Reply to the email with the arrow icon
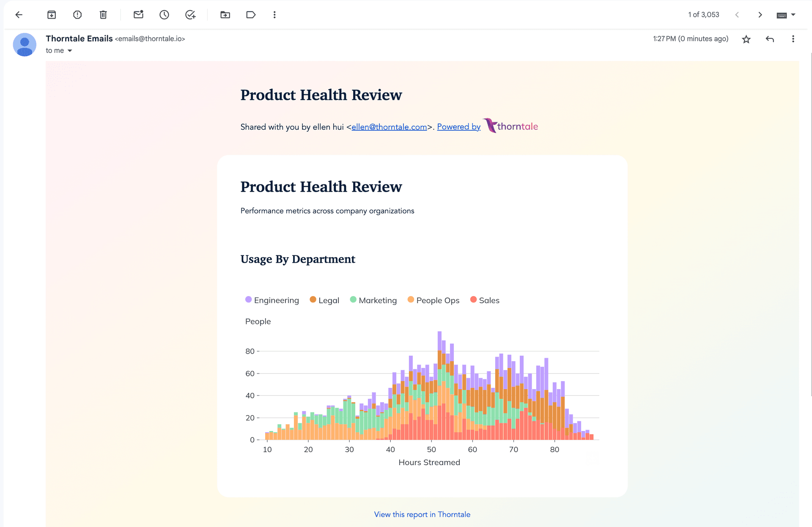The width and height of the screenshot is (812, 527). (770, 39)
